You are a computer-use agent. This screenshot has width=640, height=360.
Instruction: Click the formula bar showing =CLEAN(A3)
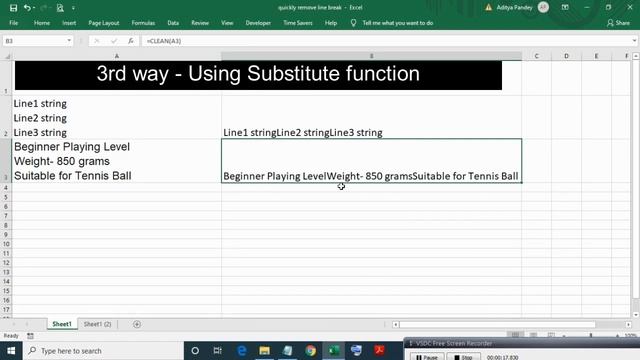click(386, 41)
